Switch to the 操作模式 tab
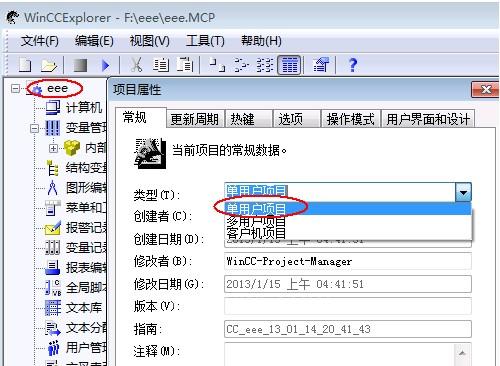Viewport: 500px width, 366px height. 350,119
